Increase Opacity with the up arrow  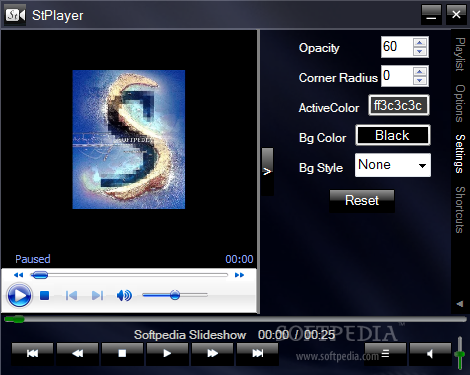[x=420, y=42]
